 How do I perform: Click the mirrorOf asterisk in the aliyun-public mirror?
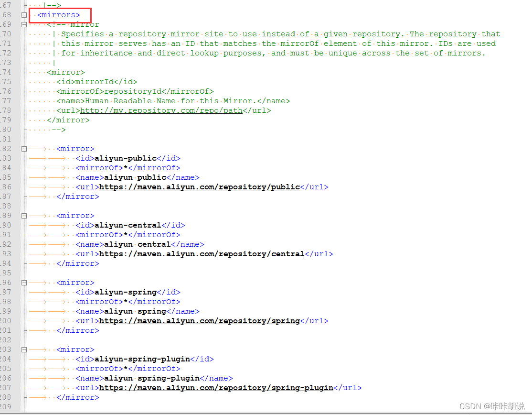126,168
